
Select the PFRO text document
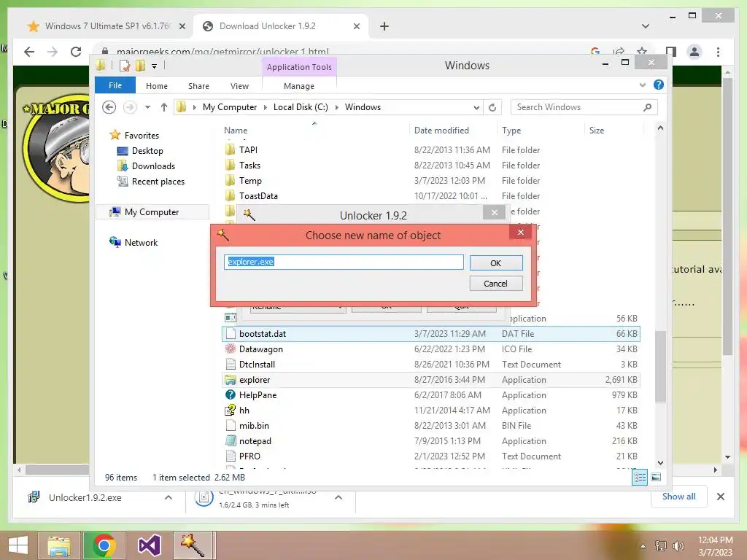pyautogui.click(x=249, y=456)
